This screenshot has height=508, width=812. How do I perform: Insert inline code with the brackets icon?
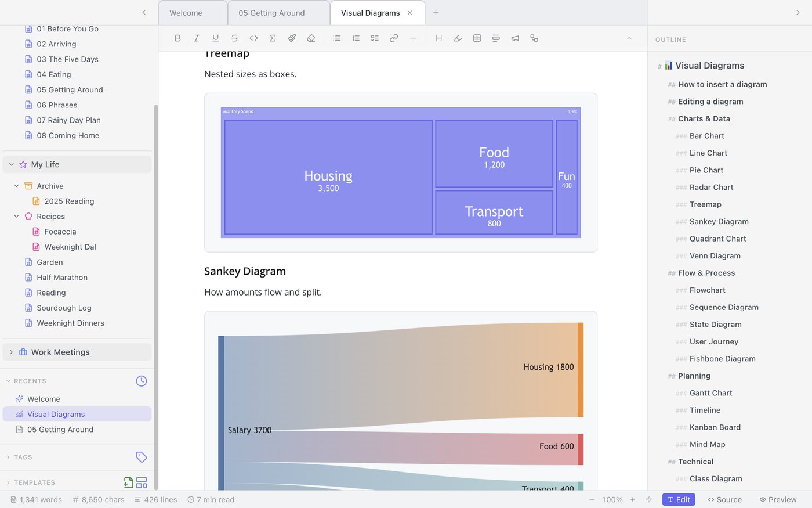coord(253,38)
